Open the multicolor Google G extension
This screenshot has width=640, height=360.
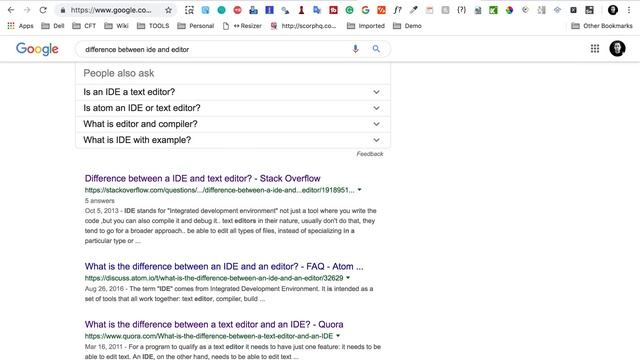pyautogui.click(x=365, y=10)
